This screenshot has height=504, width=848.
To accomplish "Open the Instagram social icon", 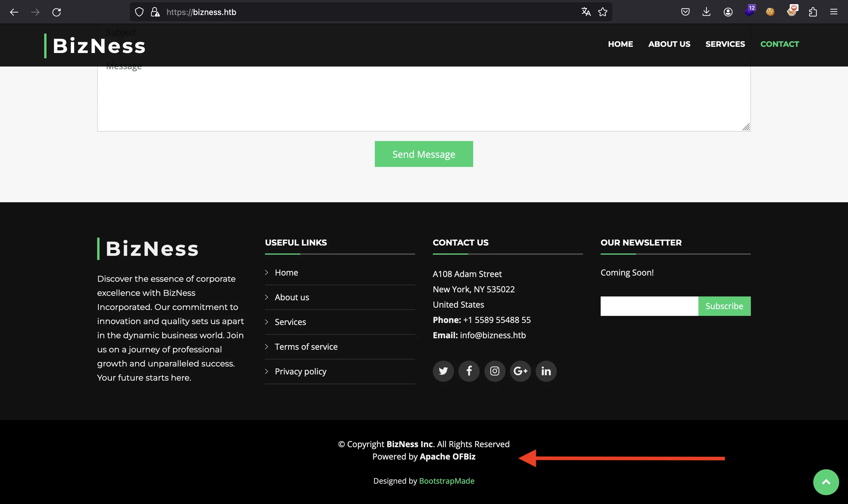I will click(495, 371).
